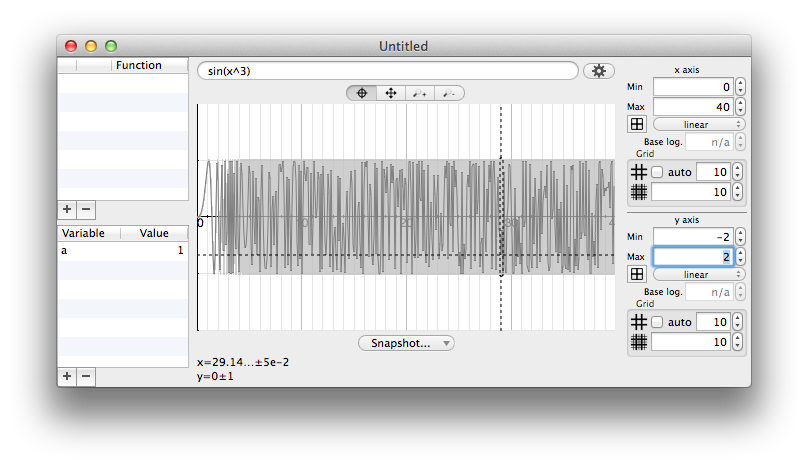Screen dimensions: 808x466
Task: Increment x axis Max value stepper
Action: point(740,103)
